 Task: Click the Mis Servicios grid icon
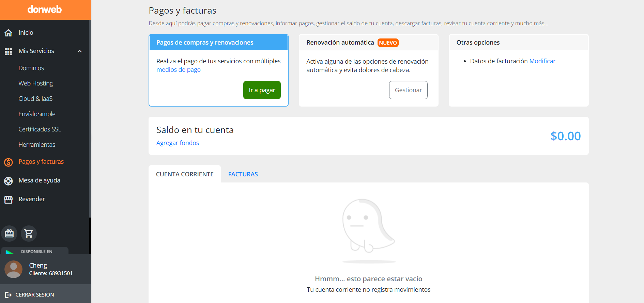click(9, 51)
